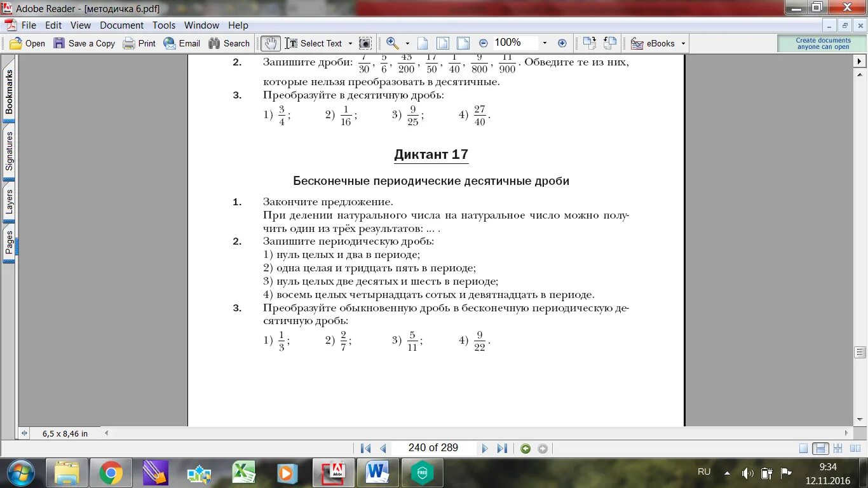
Task: Open a file with the Open button
Action: point(27,43)
